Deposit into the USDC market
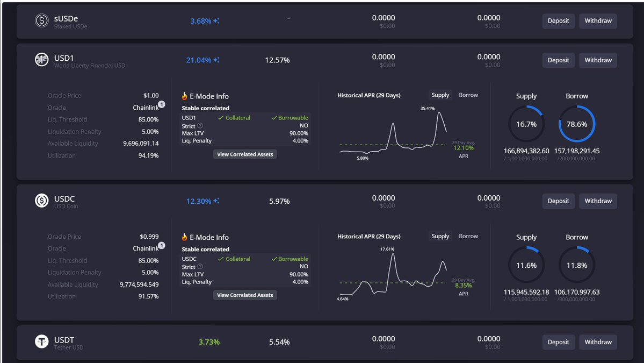644x363 pixels. tap(558, 201)
